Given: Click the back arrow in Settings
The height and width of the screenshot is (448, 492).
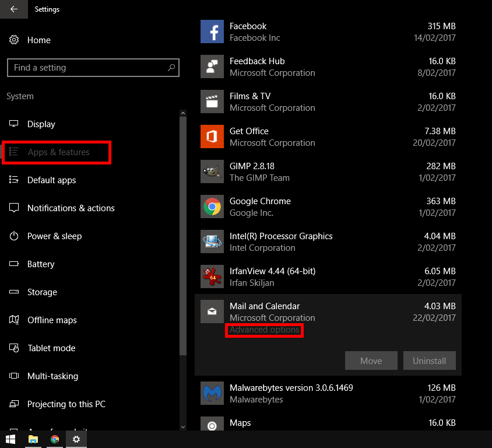Looking at the screenshot, I should 14,9.
